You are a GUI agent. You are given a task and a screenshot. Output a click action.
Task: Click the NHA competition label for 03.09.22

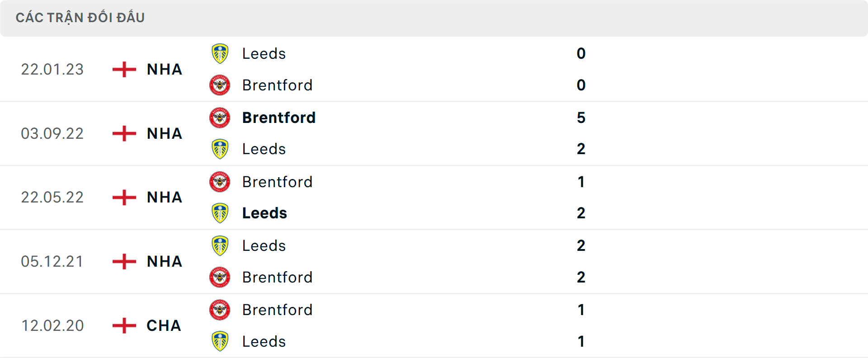click(164, 133)
